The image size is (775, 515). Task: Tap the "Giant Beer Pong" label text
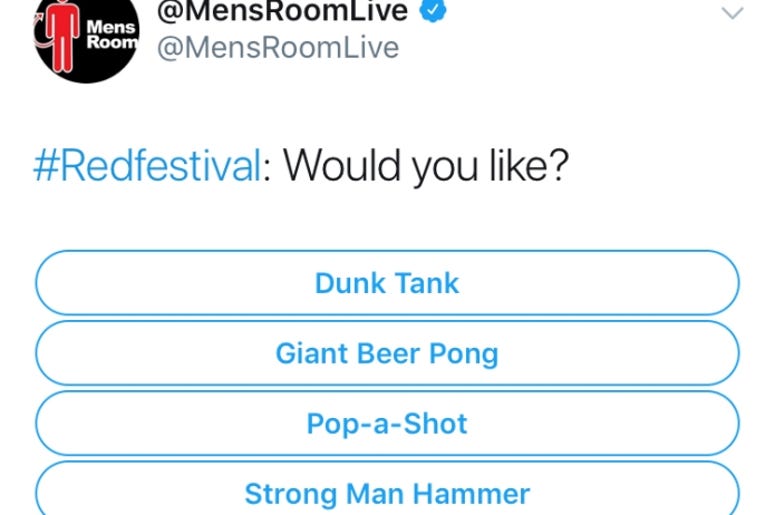(387, 354)
